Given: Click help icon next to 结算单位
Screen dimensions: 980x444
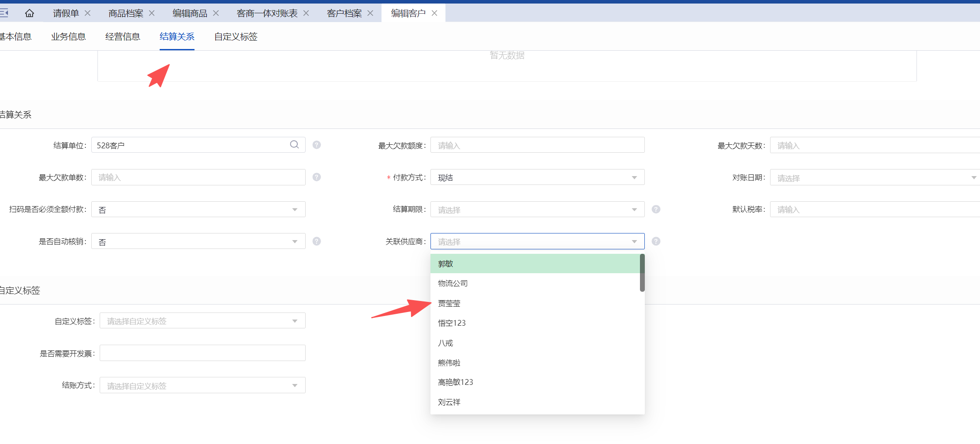Looking at the screenshot, I should click(x=317, y=145).
